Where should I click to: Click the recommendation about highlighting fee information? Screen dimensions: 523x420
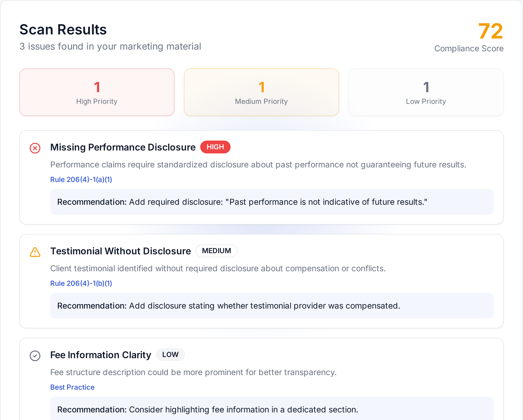(x=272, y=409)
